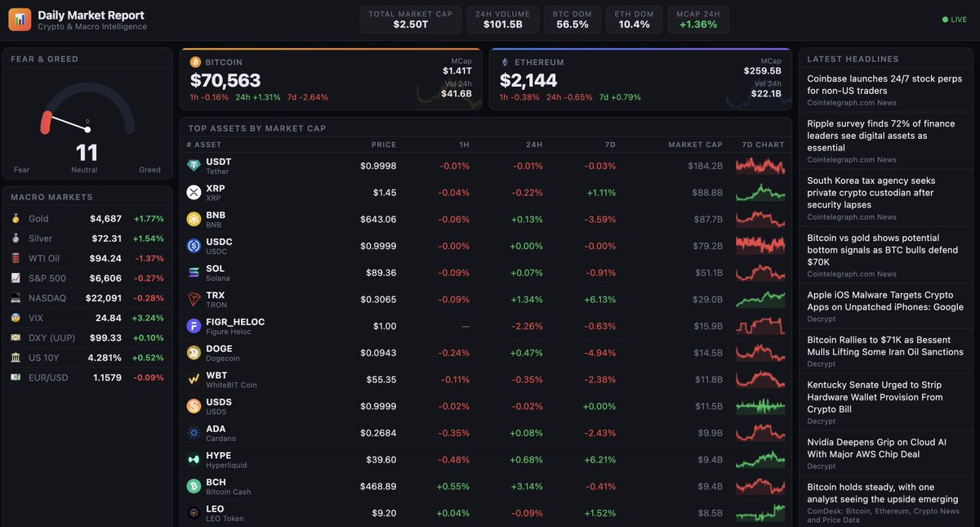Click the USDC coin icon

click(194, 246)
